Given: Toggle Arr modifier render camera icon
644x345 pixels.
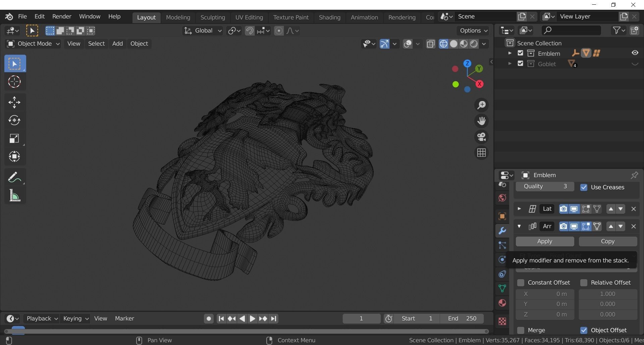Looking at the screenshot, I should point(563,227).
